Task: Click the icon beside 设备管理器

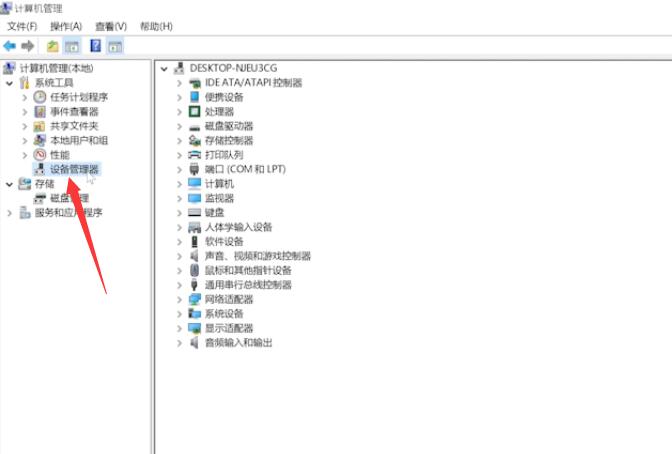Action: pyautogui.click(x=40, y=169)
